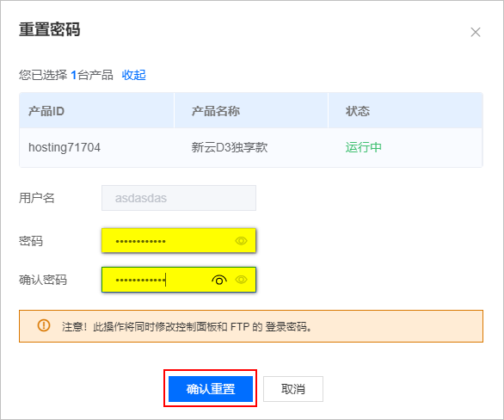
Task: Click the 运行中 status text
Action: [364, 147]
